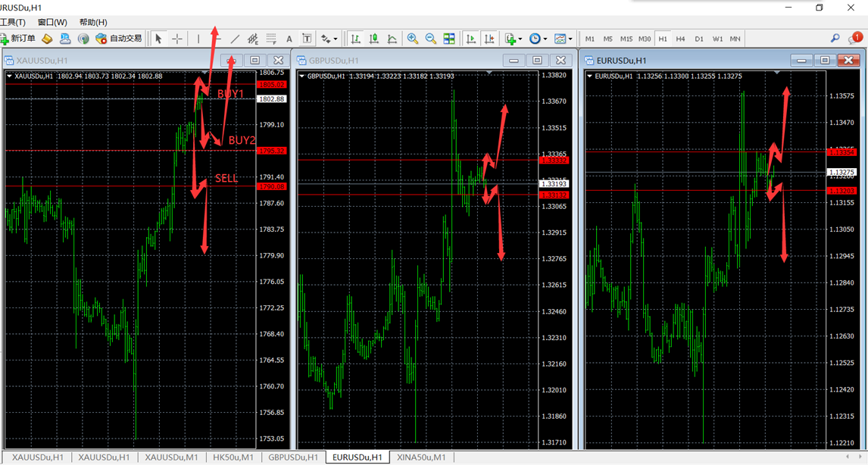The width and height of the screenshot is (868, 465).
Task: Select the crosshair cursor tool
Action: (x=177, y=39)
